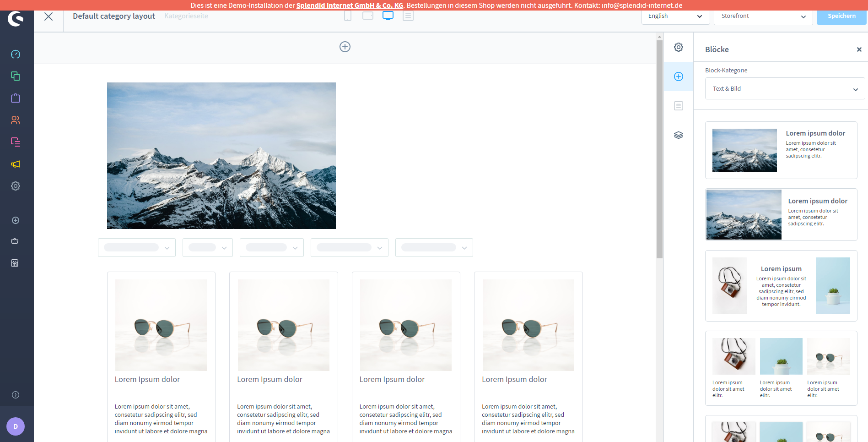Select the image-left text block preview
Image resolution: width=868 pixels, height=442 pixels.
tap(781, 150)
